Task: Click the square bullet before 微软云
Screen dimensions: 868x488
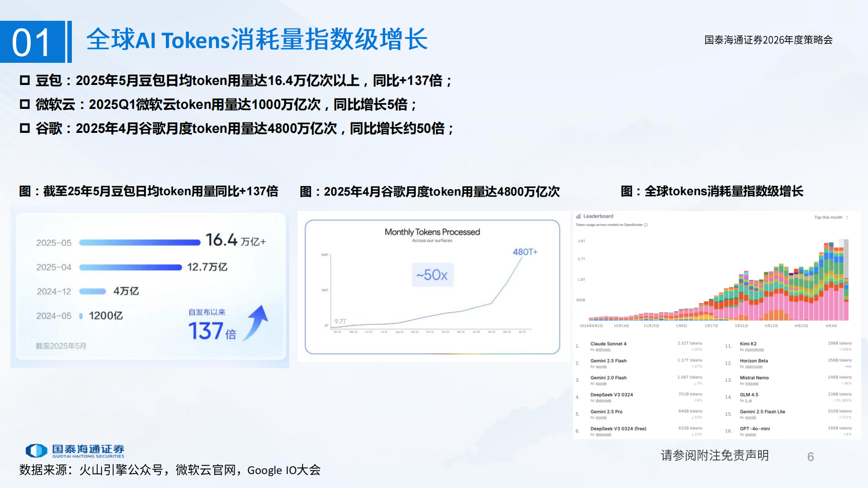Action: (25, 104)
